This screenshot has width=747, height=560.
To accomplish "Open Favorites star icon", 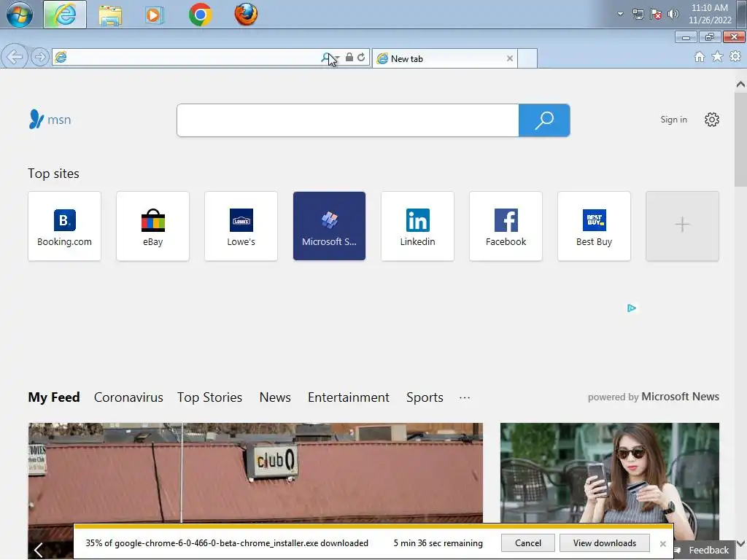I will point(717,57).
